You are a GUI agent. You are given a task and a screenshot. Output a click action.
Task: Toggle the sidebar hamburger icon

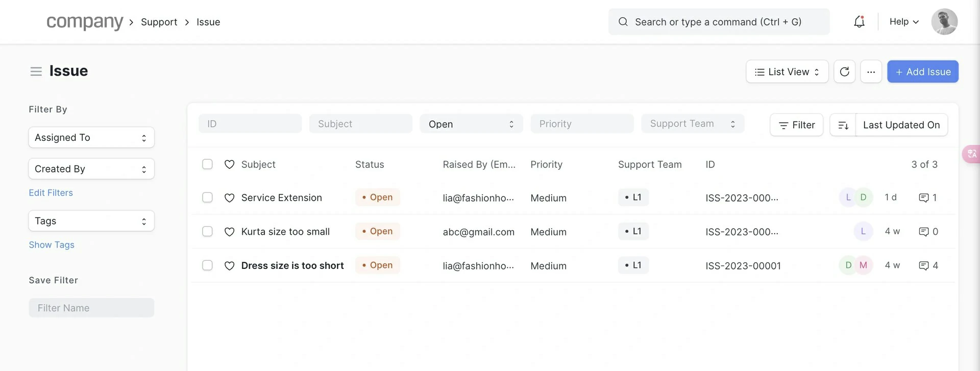36,71
